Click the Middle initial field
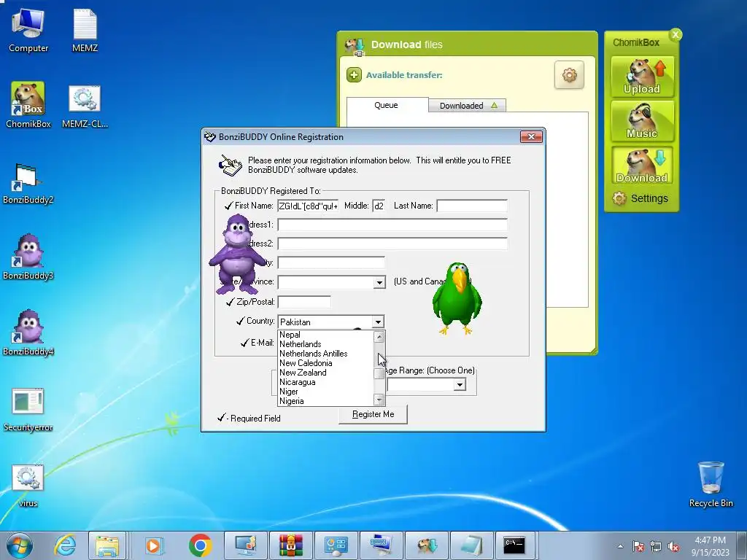747x560 pixels. (x=379, y=206)
